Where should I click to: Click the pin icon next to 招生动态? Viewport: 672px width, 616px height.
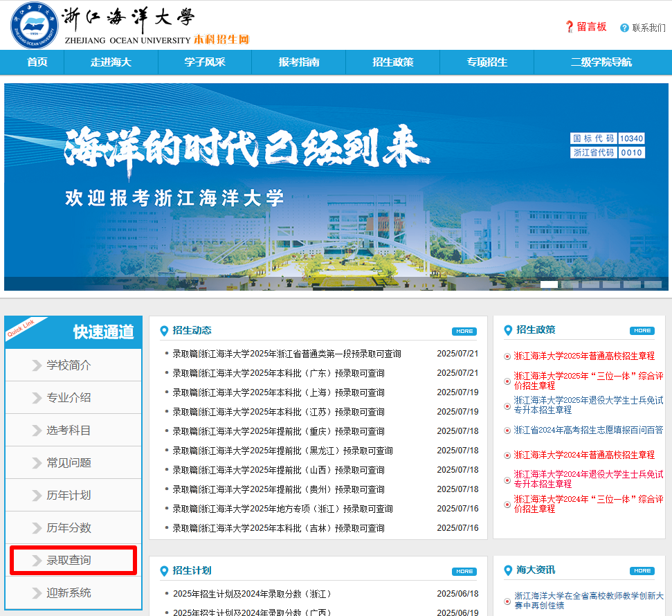164,331
